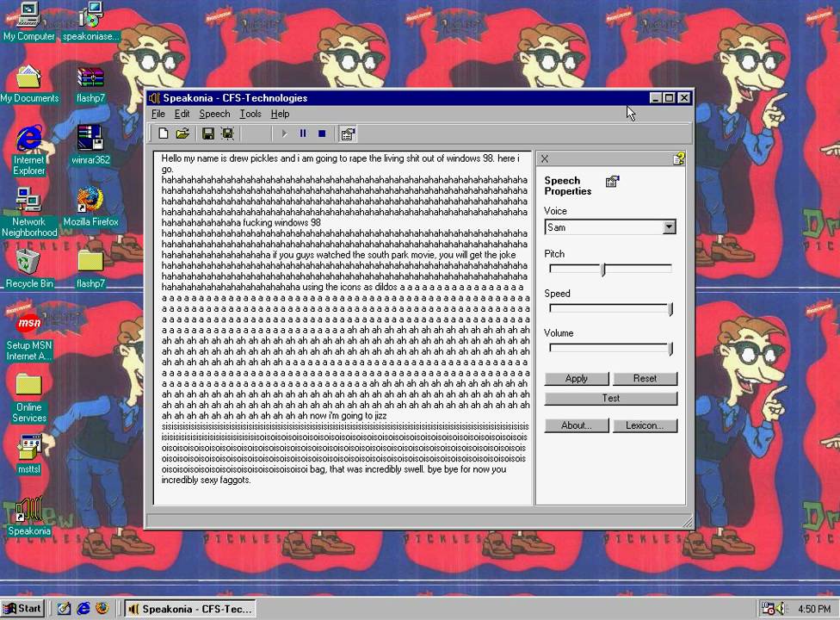This screenshot has height=620, width=840.
Task: Click the Open file toolbar icon
Action: coord(182,133)
